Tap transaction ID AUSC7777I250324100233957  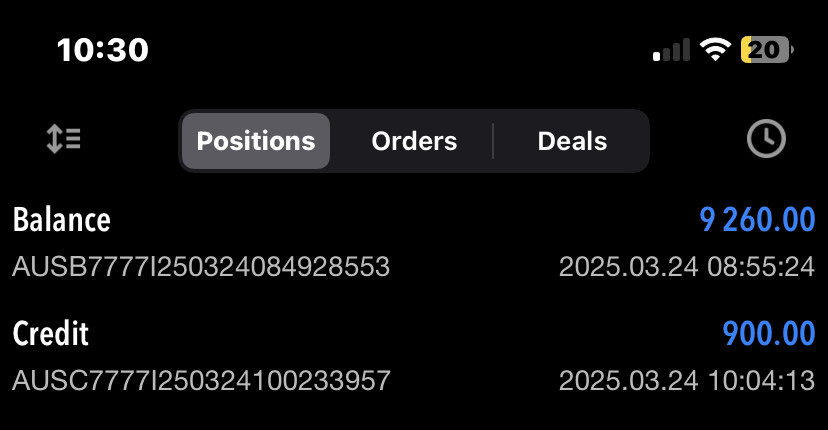(x=201, y=381)
